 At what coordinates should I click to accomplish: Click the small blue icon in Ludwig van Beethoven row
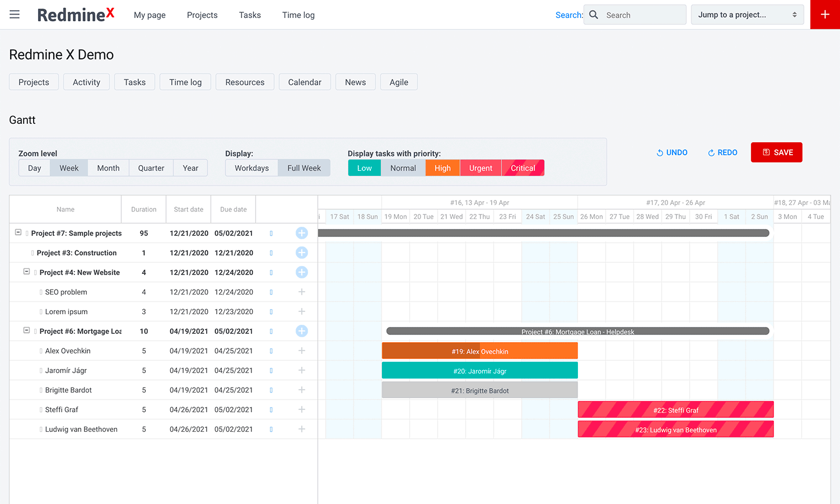tap(271, 430)
